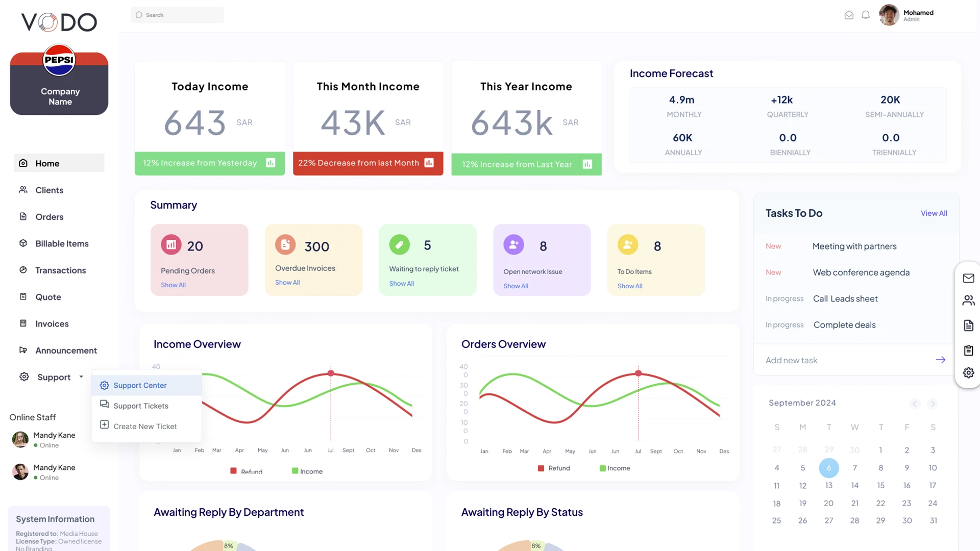Select Support Tickets from submenu
The height and width of the screenshot is (551, 980).
coord(146,406)
